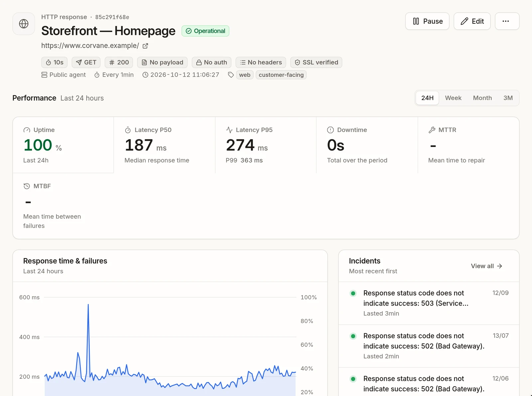Pause the Storefront monitor
This screenshot has width=532, height=396.
coord(427,21)
